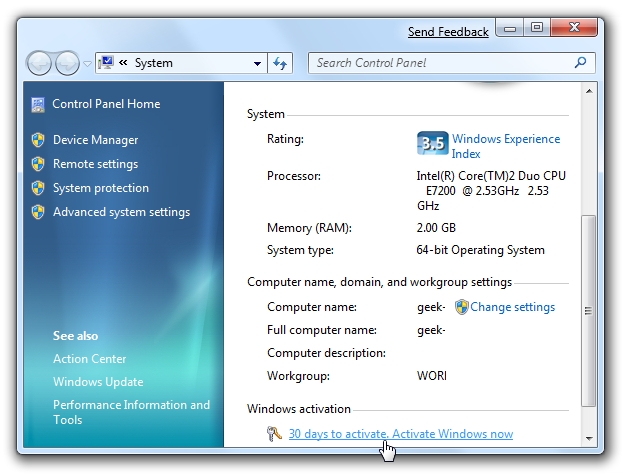Image resolution: width=623 pixels, height=476 pixels.
Task: Select the 2.00 GB memory value
Action: coord(436,228)
